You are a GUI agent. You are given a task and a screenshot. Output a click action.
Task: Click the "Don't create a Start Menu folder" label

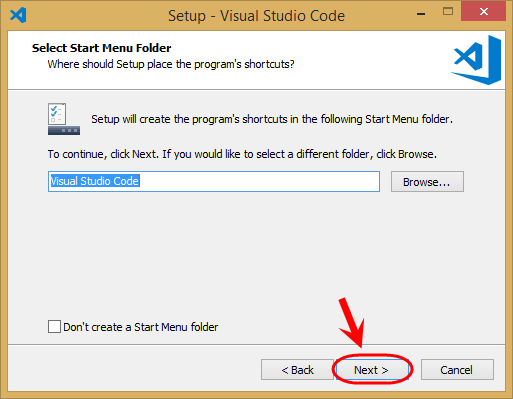coord(141,327)
